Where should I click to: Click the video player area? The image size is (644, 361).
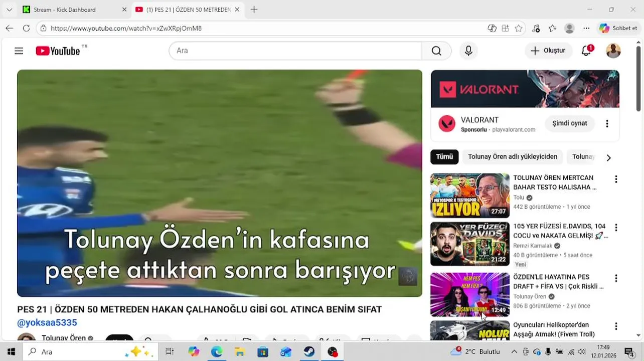tap(220, 183)
